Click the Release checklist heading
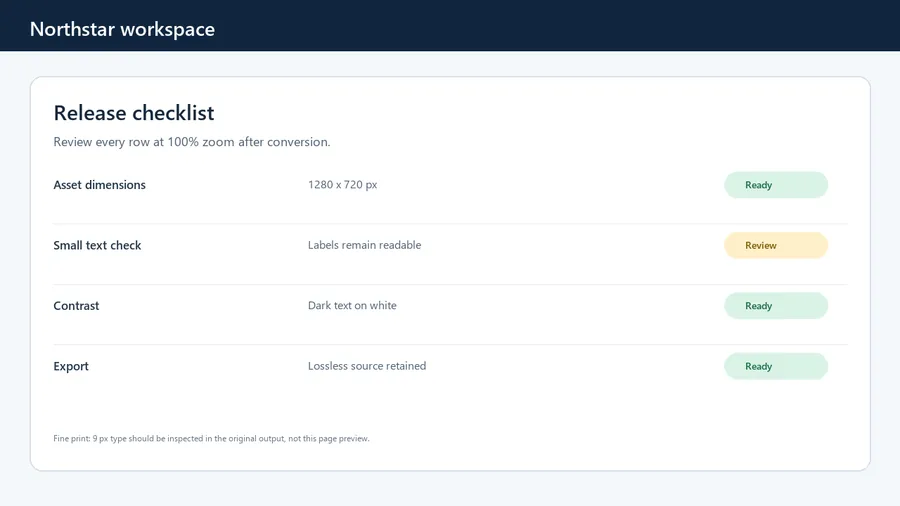Image resolution: width=900 pixels, height=506 pixels. click(134, 113)
